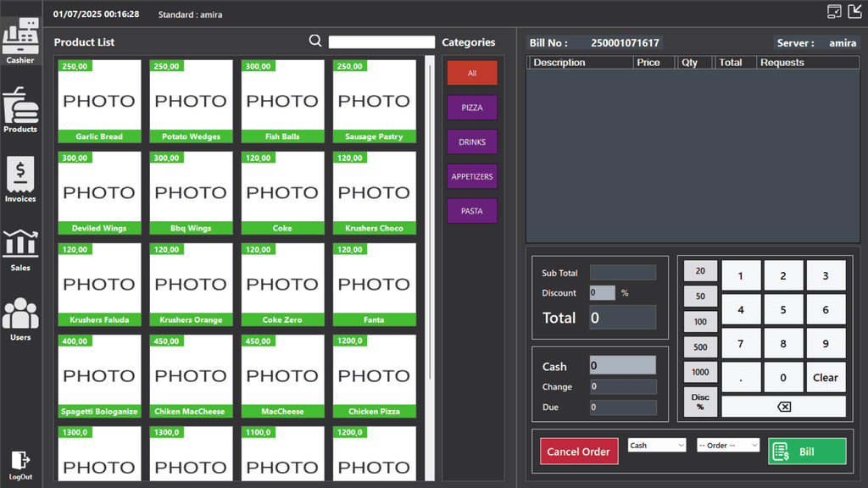
Task: Click the green Bill button
Action: coord(807,452)
